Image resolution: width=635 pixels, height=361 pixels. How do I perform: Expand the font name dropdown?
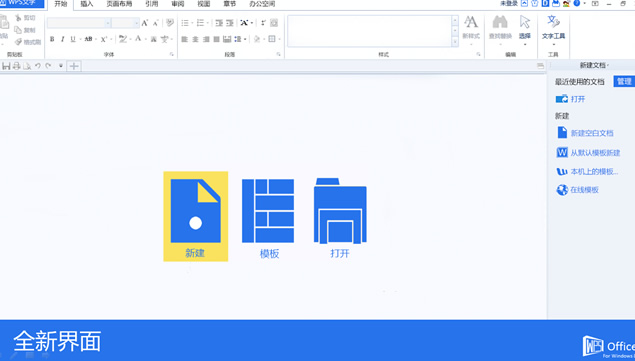tap(108, 23)
